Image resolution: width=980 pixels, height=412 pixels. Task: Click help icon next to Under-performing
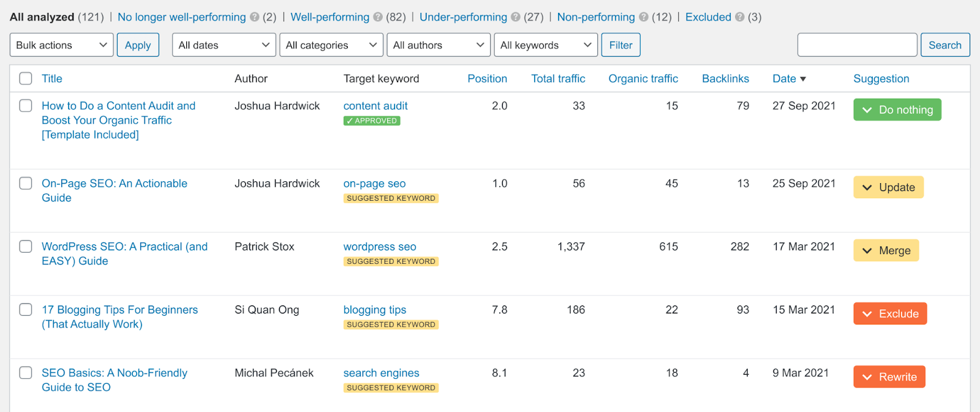pos(516,17)
